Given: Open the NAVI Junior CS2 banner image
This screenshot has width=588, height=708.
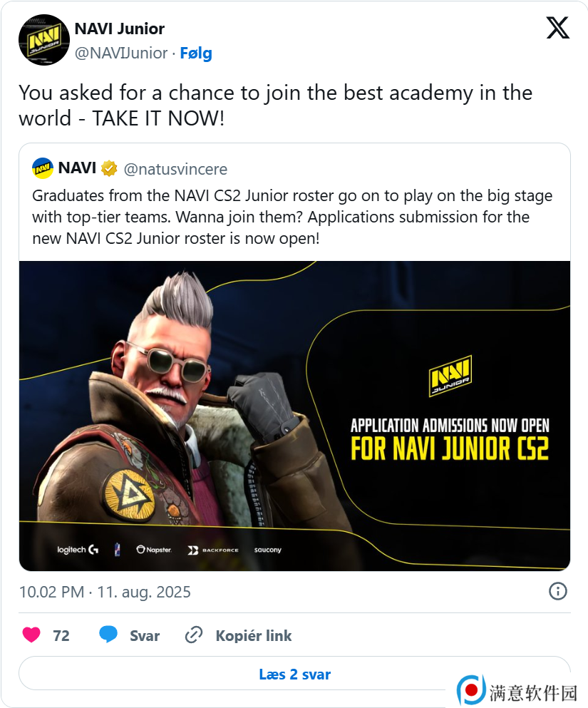Looking at the screenshot, I should click(294, 416).
